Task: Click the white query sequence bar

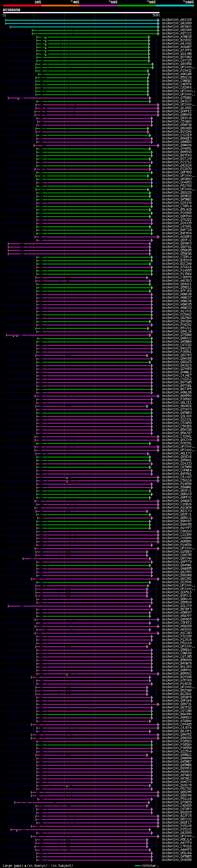Action: point(81,13)
